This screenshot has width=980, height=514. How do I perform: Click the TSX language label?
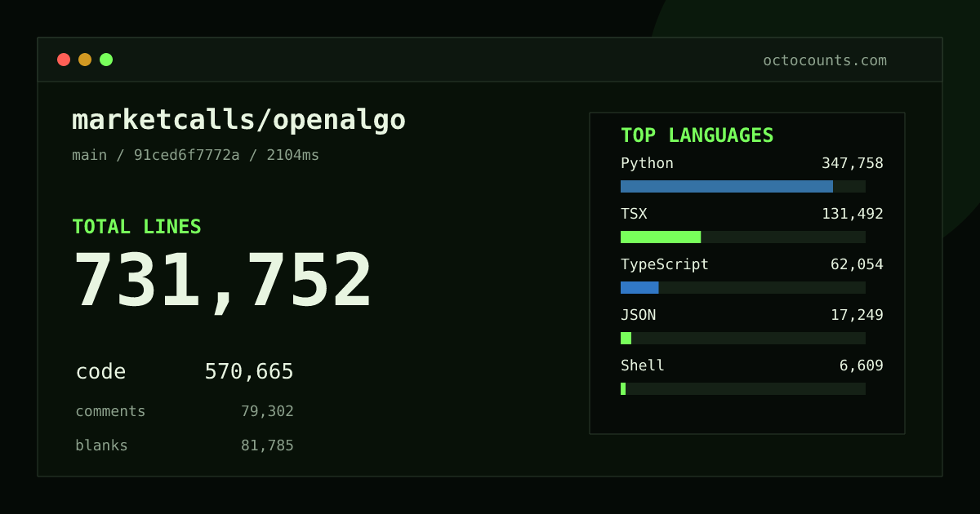634,214
